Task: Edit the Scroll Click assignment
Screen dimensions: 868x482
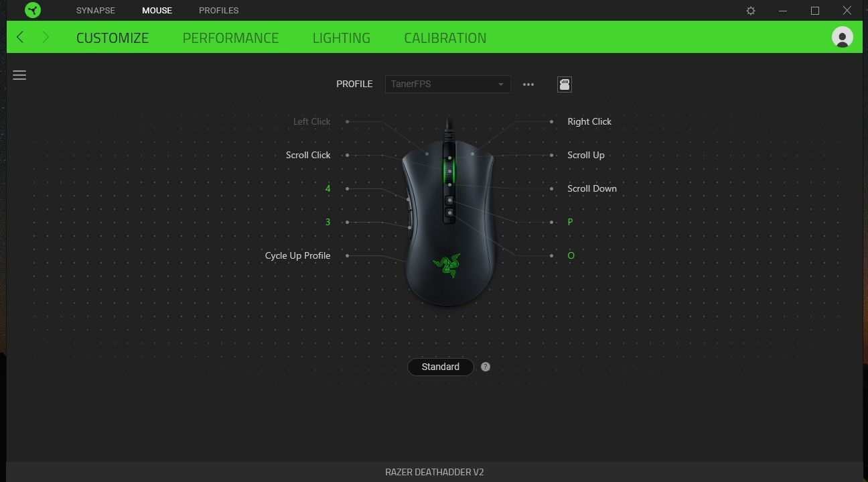Action: (x=308, y=155)
